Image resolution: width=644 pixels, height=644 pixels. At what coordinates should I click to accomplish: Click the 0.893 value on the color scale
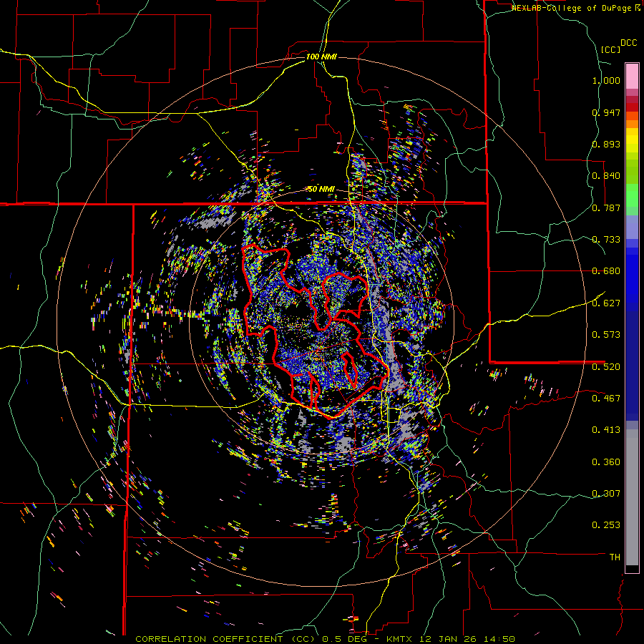tap(606, 144)
